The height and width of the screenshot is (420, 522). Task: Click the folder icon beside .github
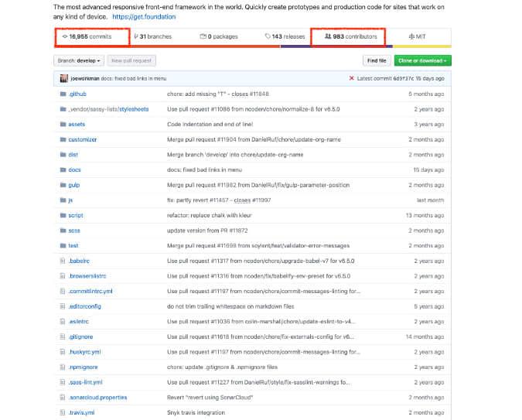point(63,94)
